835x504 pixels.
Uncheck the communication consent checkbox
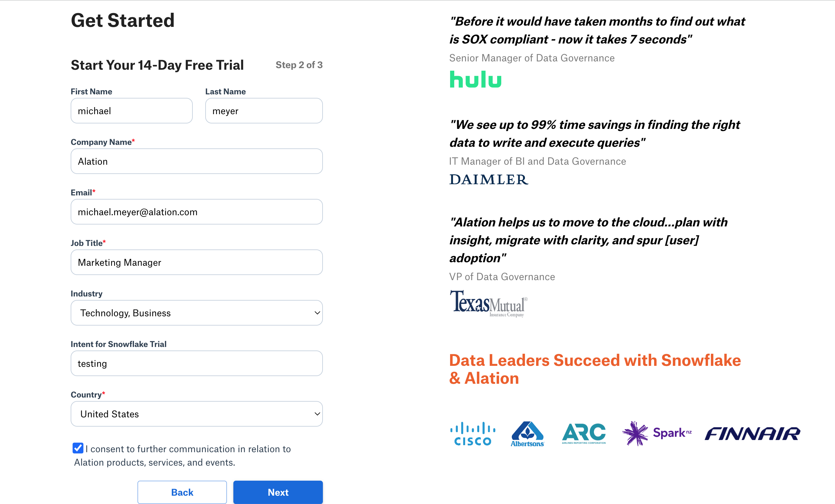click(x=78, y=448)
